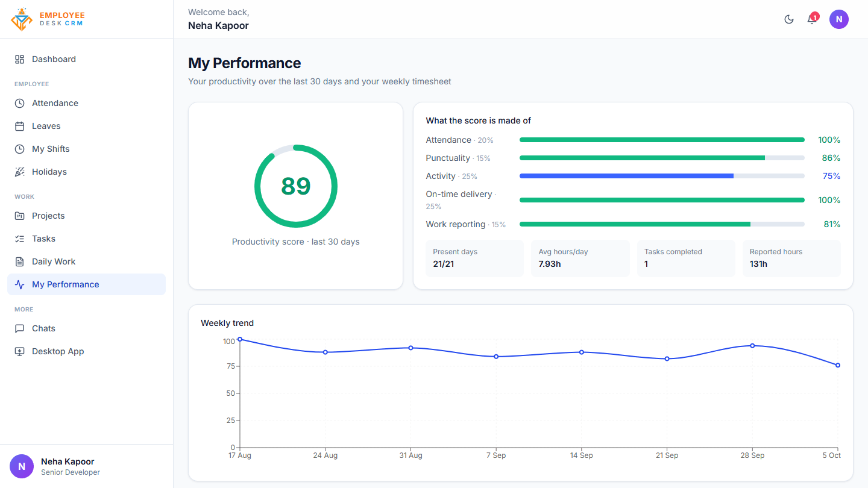Click 'Productivity score · last 30 days' caption
This screenshot has height=488, width=868.
click(x=295, y=242)
